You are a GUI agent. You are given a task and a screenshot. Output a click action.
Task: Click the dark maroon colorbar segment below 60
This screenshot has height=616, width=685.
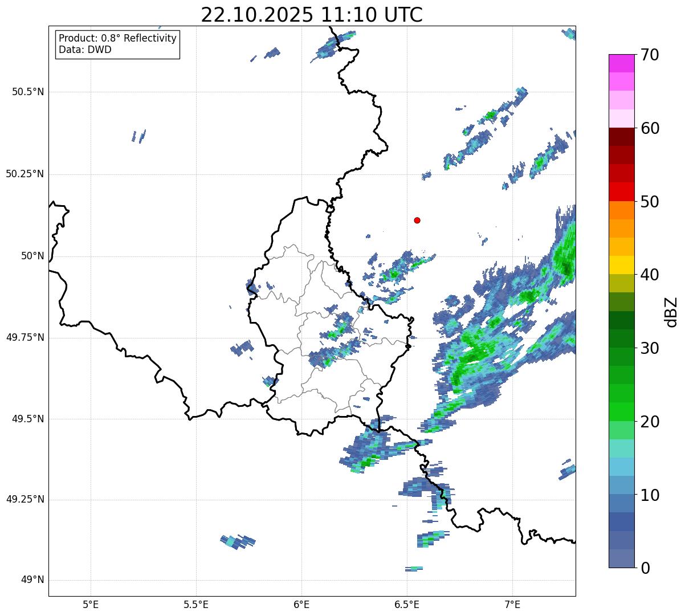click(x=622, y=137)
